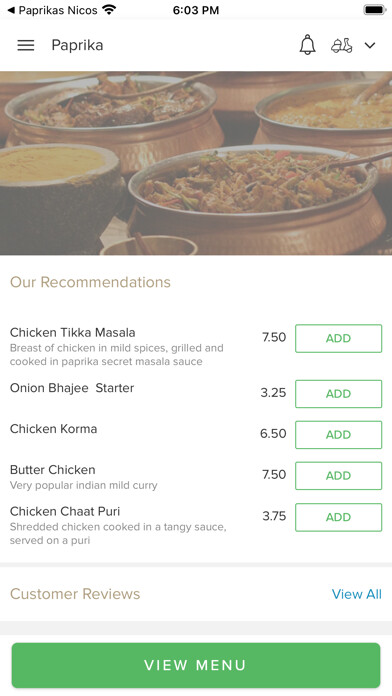Tap the curry dishes banner photo
Image resolution: width=392 pixels, height=696 pixels.
click(196, 163)
